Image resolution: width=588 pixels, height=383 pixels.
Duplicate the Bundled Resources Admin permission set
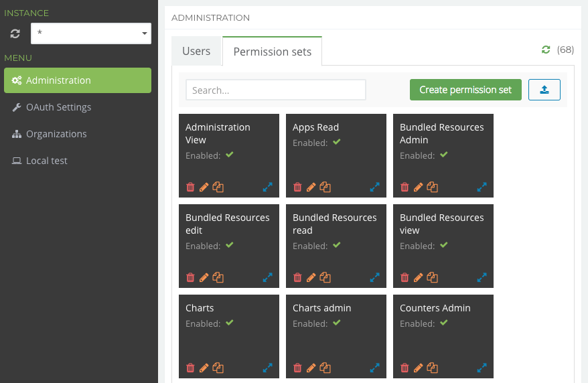click(x=433, y=187)
